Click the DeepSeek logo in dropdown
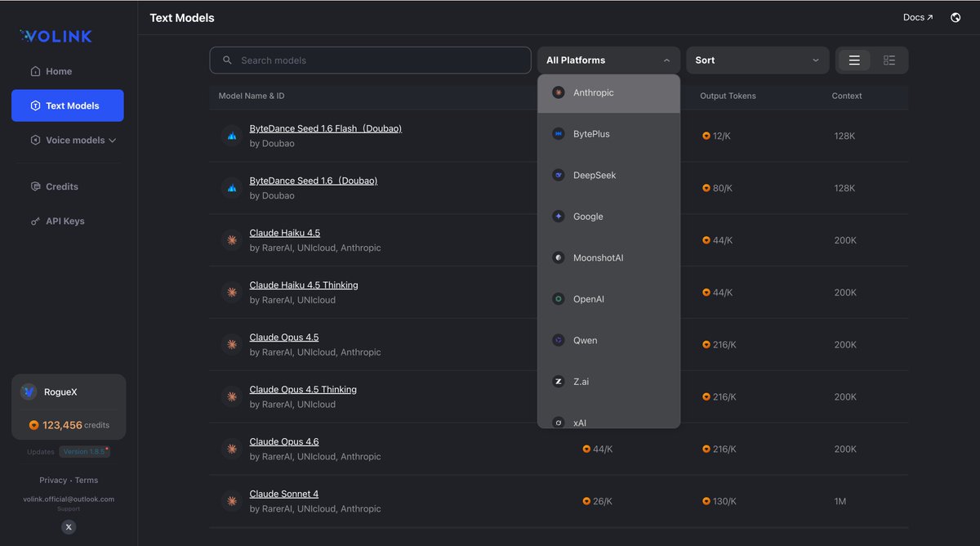Viewport: 980px width, 546px height. click(x=559, y=175)
